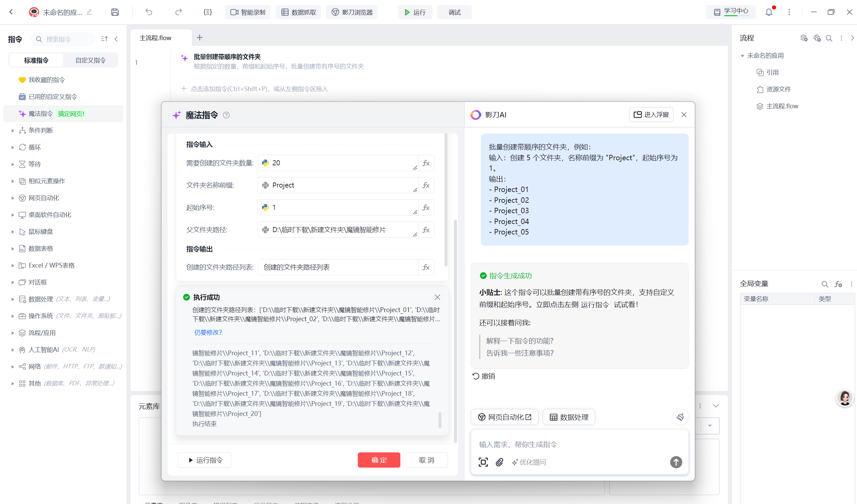Click the screenshot capture icon in AI input
Screen dimensions: 857x504
click(483, 462)
